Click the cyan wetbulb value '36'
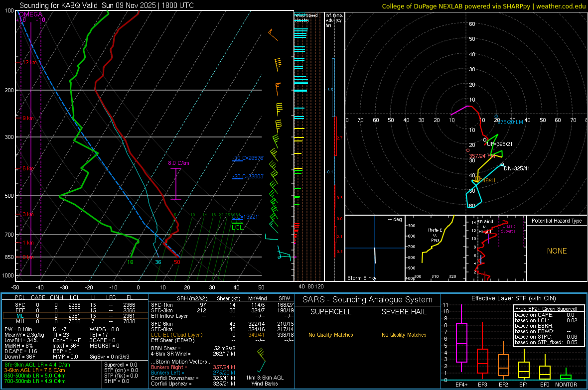588x390 pixels. click(158, 262)
